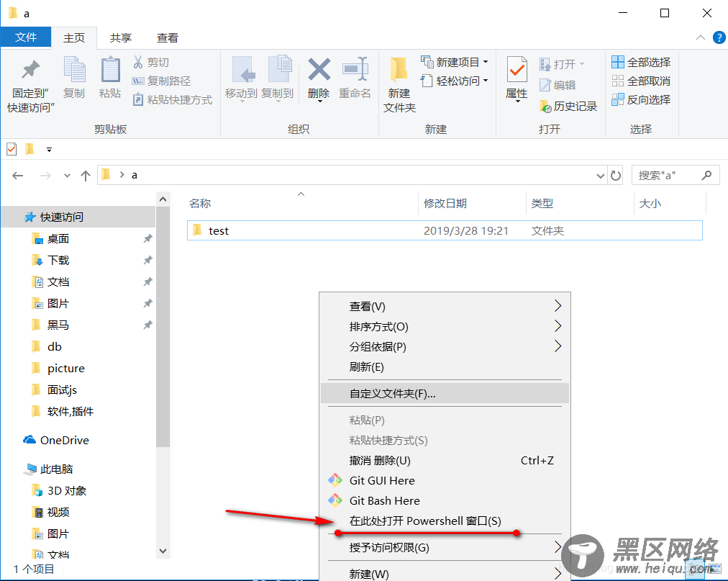Click the Delete (删除) X icon
Screen dimensions: 728x581
pyautogui.click(x=319, y=70)
